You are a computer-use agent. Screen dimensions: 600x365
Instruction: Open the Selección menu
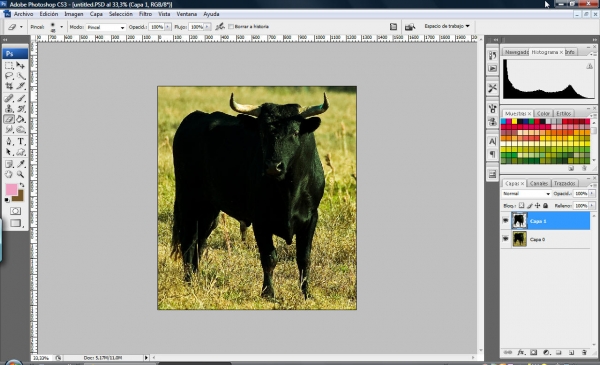pyautogui.click(x=121, y=14)
